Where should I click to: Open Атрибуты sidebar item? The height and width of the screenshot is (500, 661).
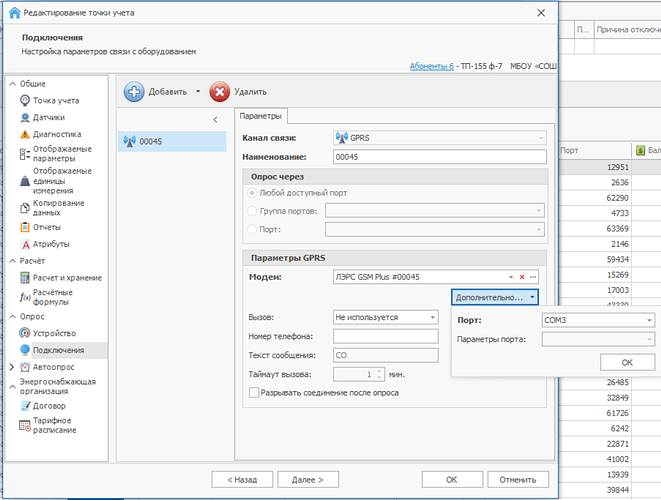[x=45, y=244]
